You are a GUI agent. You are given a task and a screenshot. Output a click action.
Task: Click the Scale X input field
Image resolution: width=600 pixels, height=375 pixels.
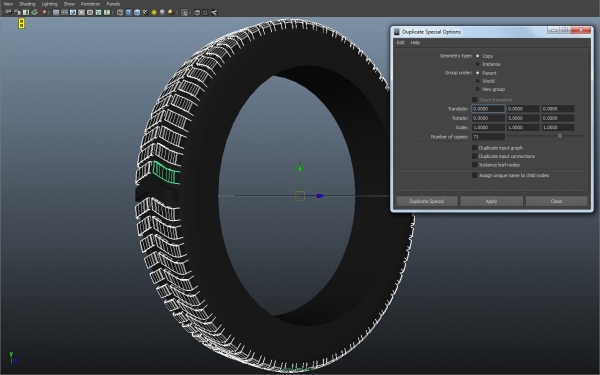pos(488,127)
